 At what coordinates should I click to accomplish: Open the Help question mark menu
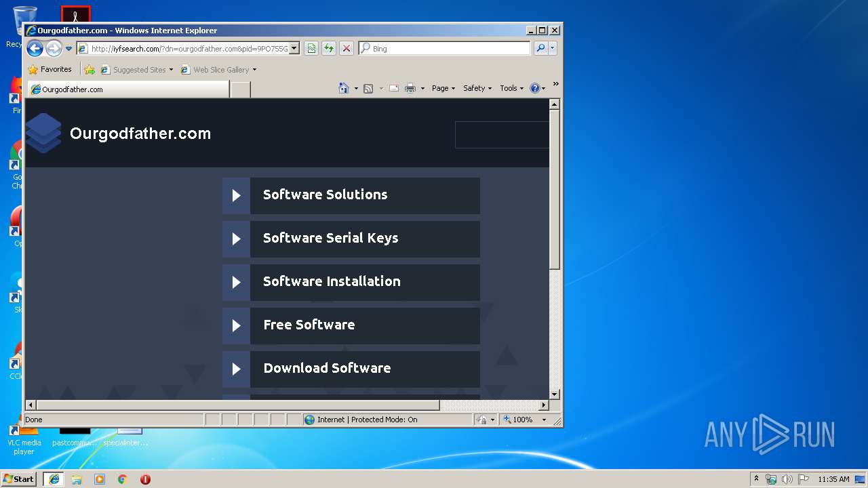(x=537, y=88)
